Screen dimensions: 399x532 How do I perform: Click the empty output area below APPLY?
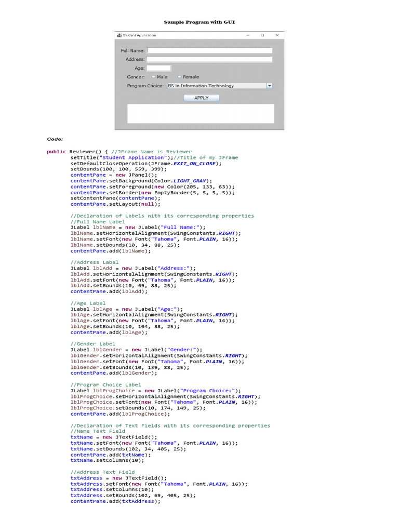click(201, 113)
